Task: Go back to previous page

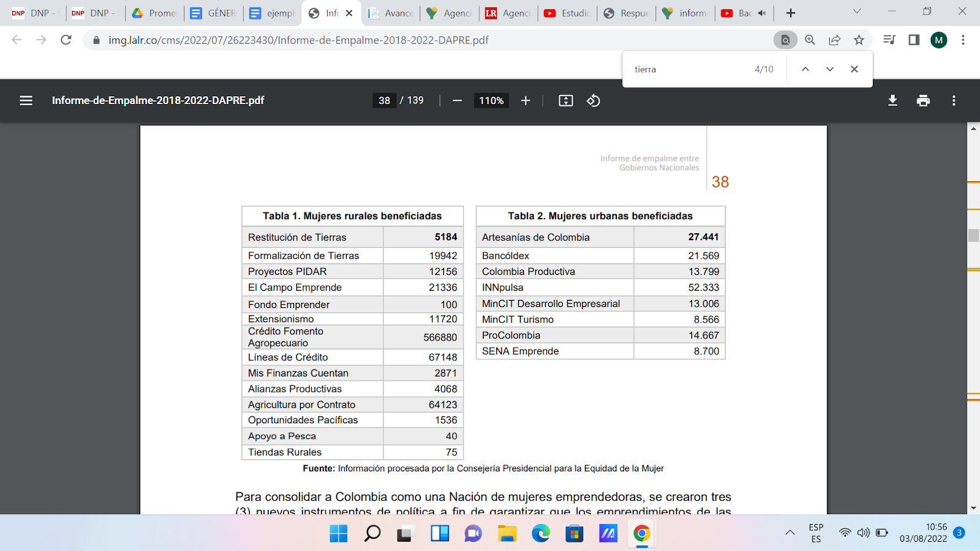Action: (x=17, y=40)
